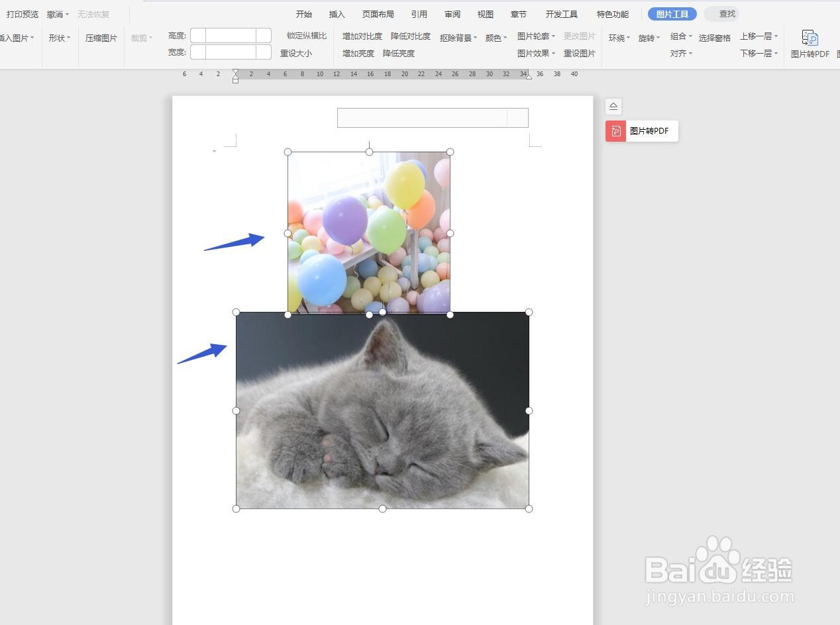Switch to the 审阅 tab
This screenshot has width=840, height=625.
(x=452, y=14)
